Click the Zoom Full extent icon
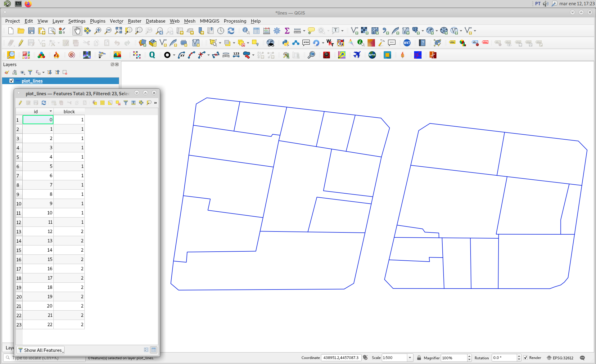This screenshot has height=364, width=596. point(118,31)
